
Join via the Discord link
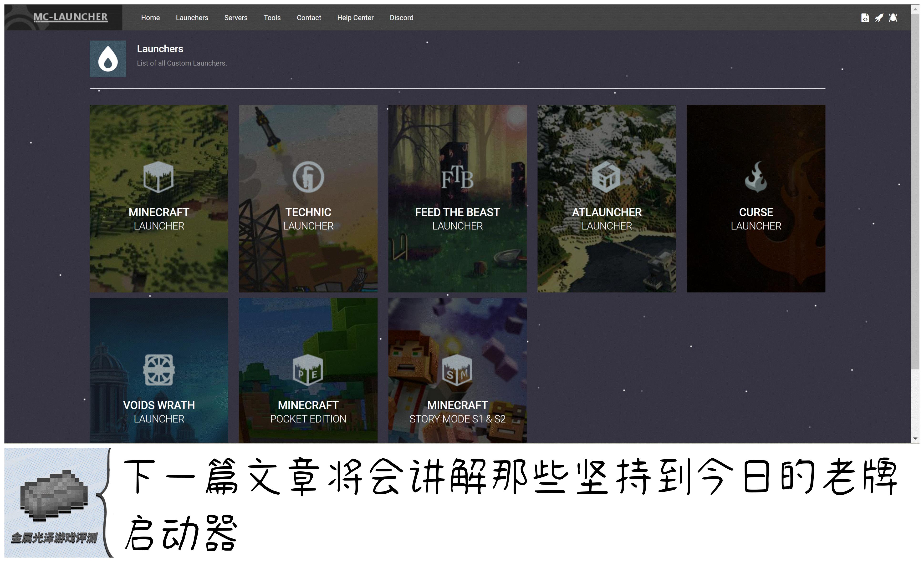(x=401, y=18)
